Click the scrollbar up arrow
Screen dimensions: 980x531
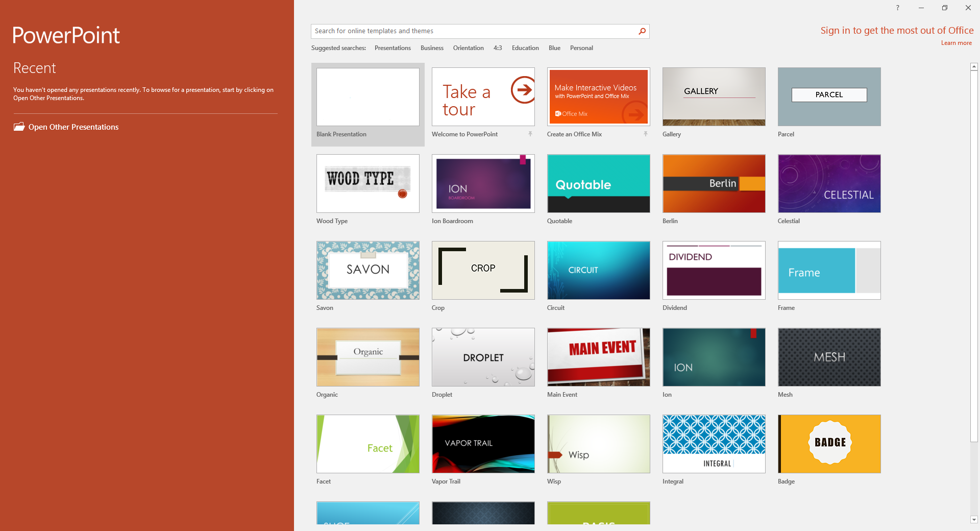[x=974, y=66]
